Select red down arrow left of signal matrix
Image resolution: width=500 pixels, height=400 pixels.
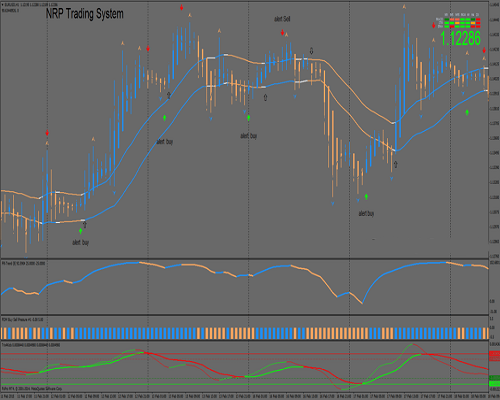click(x=434, y=25)
